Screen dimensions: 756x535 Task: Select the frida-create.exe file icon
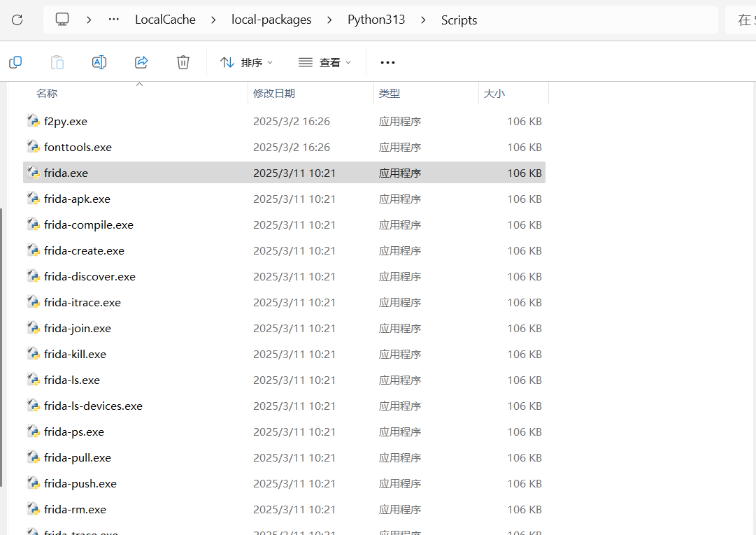coord(33,250)
